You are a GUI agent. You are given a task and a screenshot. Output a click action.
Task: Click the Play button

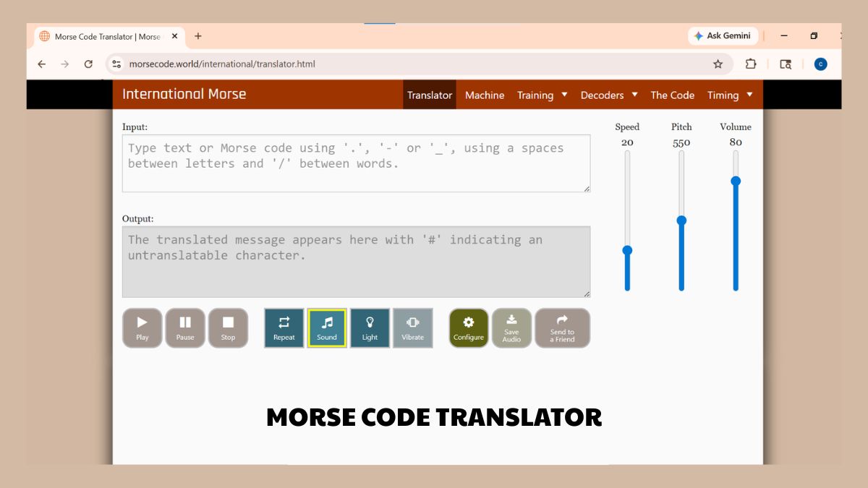(142, 328)
